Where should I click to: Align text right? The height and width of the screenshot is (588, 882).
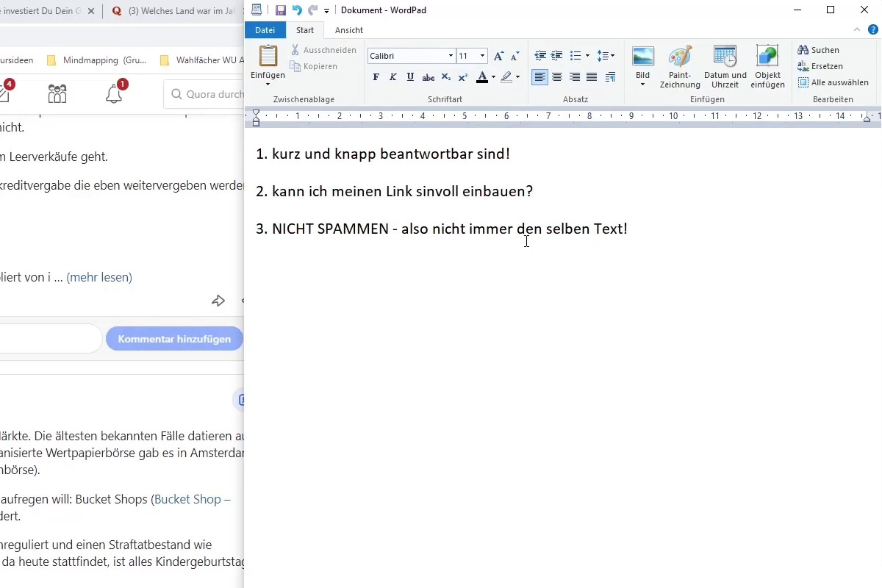575,77
